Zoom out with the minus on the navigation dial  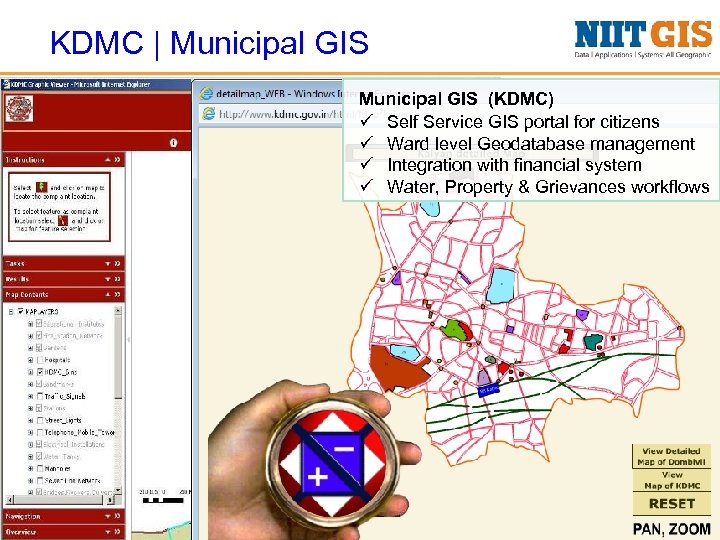343,449
